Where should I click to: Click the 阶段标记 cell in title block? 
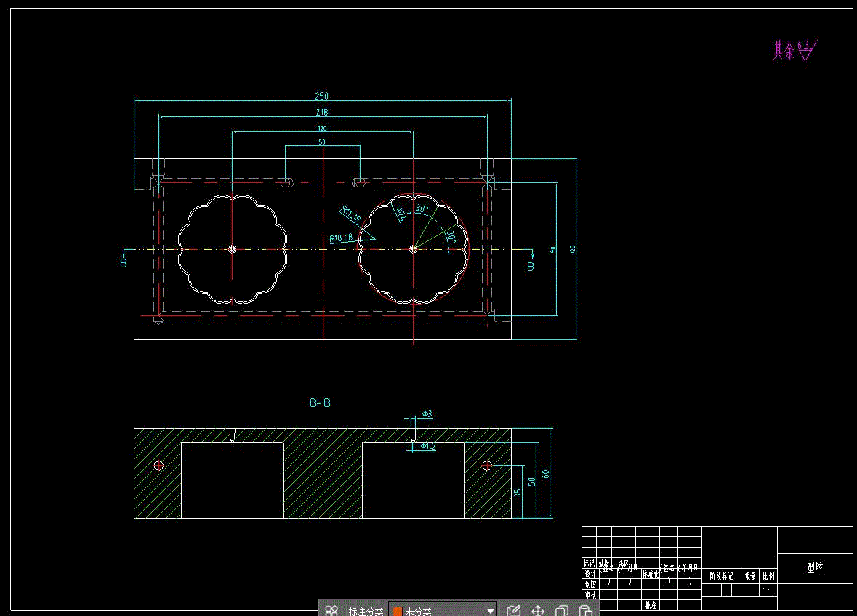722,576
